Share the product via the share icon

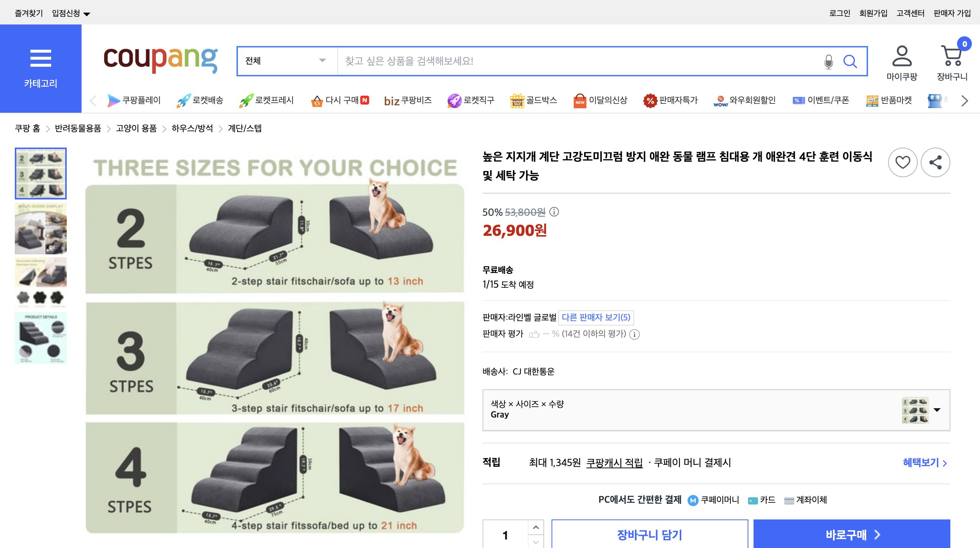coord(935,162)
